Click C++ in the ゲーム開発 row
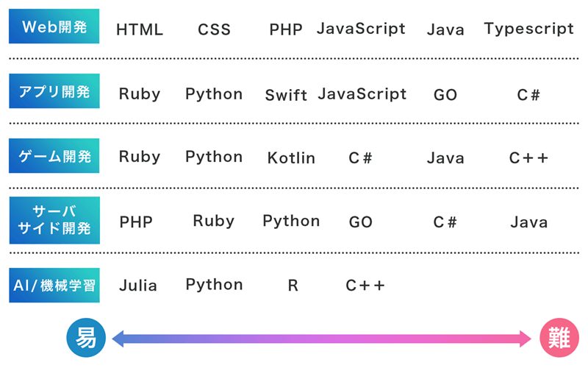Viewport: 588px width, 368px height. pyautogui.click(x=528, y=158)
